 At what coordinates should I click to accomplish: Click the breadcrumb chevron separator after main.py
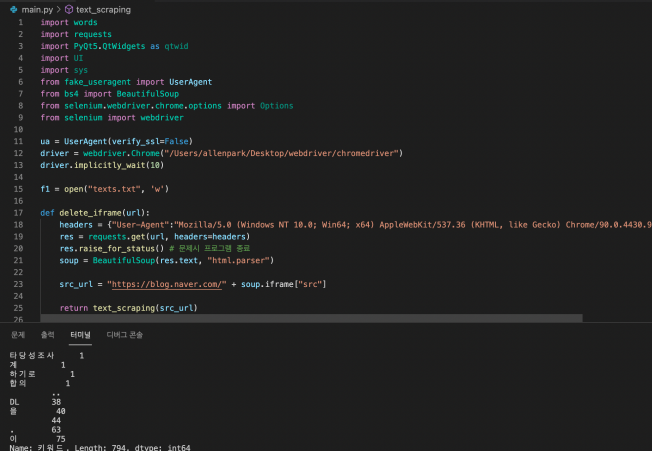(57, 9)
